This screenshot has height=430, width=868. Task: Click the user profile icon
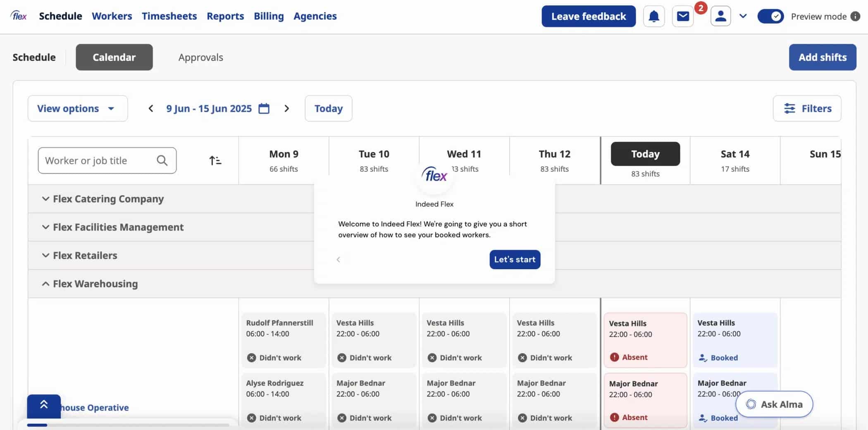point(720,17)
